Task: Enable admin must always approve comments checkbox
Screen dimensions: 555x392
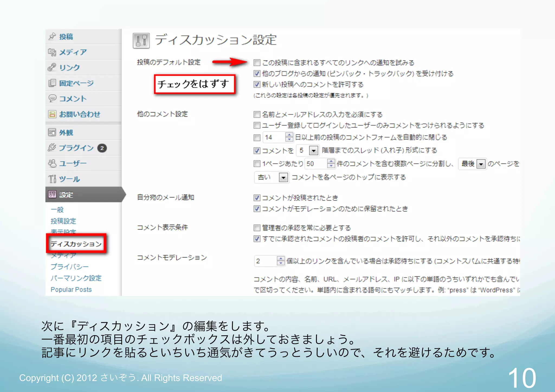Action: 257,228
